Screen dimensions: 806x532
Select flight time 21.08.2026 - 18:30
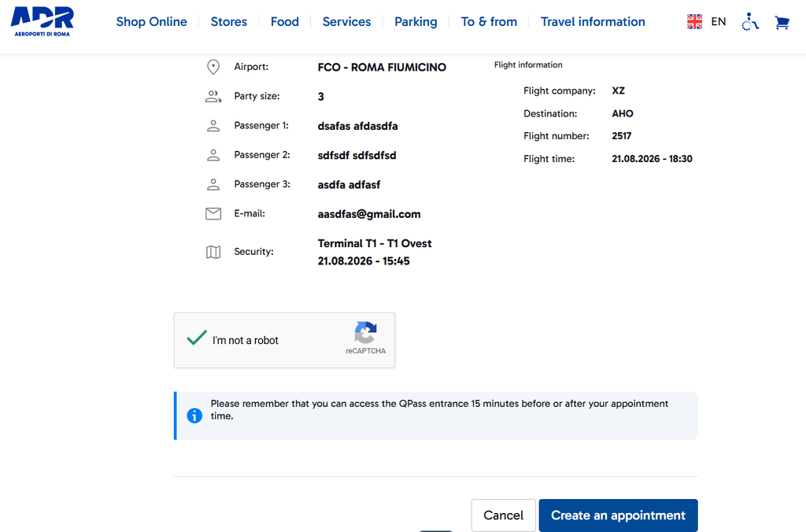[x=652, y=159]
